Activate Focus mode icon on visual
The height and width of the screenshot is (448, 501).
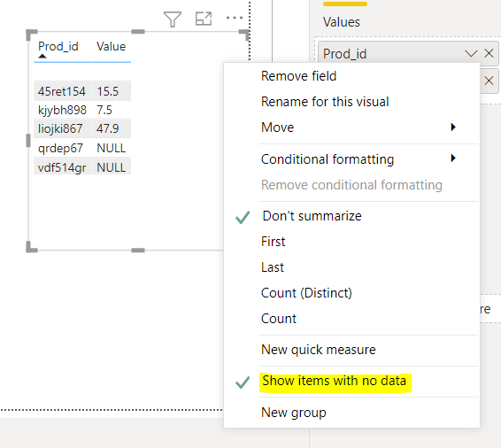coord(204,19)
